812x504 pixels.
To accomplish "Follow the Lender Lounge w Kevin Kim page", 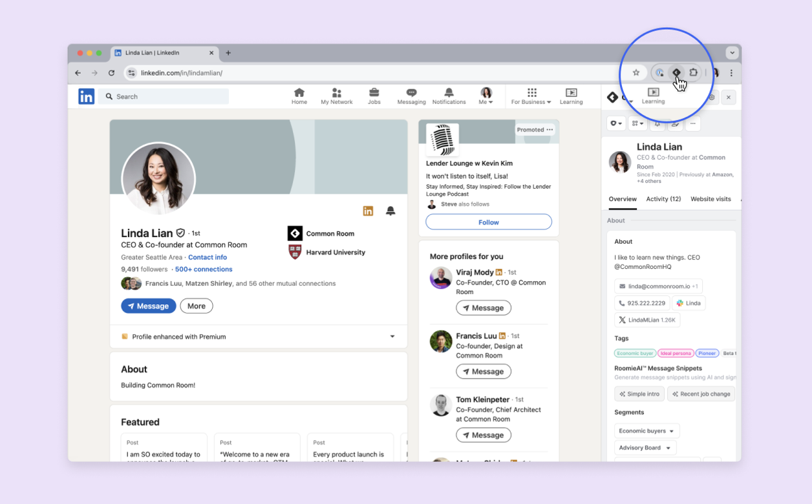I will tap(489, 222).
